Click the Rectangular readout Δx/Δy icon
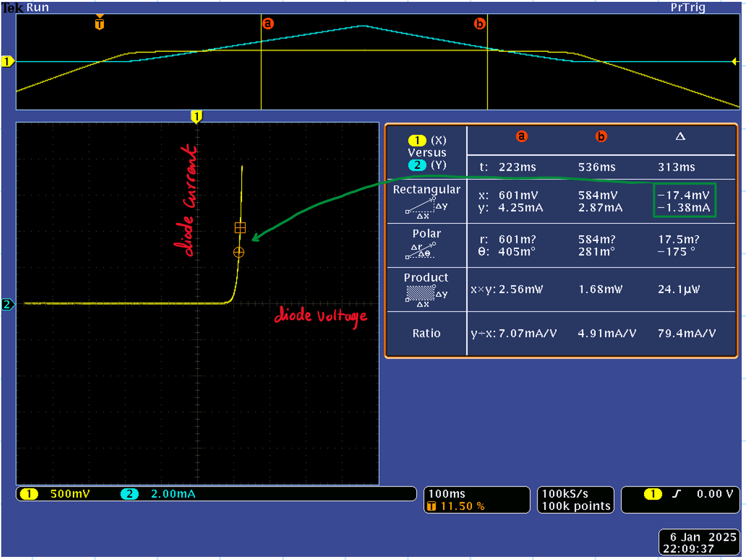 [427, 207]
